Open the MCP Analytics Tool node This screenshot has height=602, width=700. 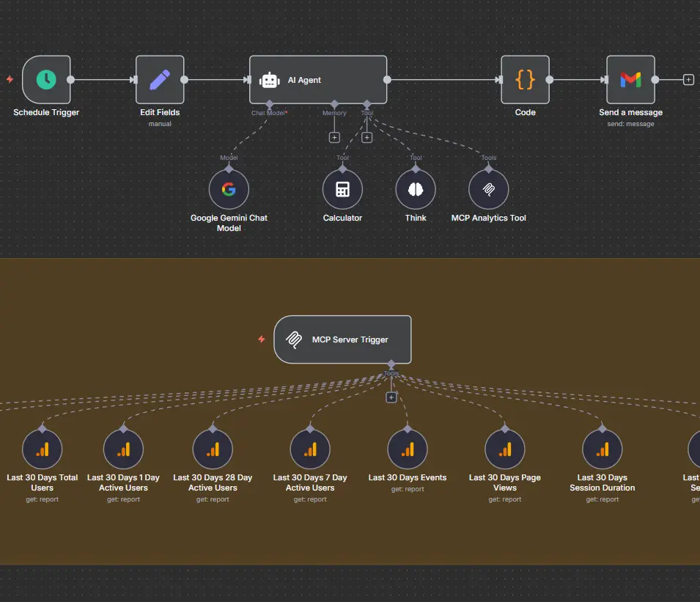coord(488,189)
